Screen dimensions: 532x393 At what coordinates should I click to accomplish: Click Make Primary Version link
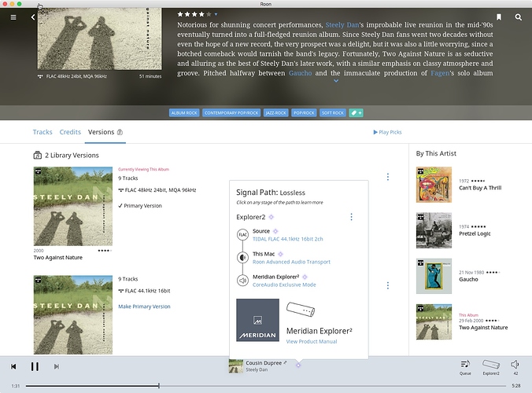(x=144, y=307)
